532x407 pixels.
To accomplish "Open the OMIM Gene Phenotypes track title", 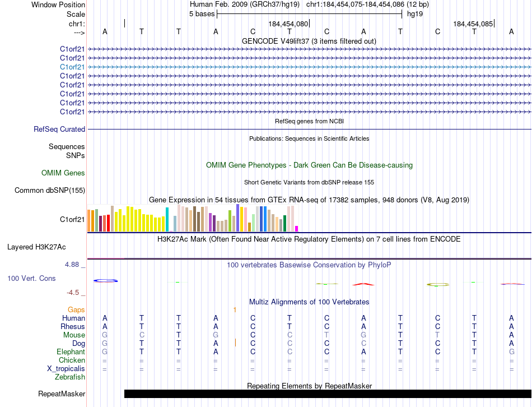I will [309, 165].
